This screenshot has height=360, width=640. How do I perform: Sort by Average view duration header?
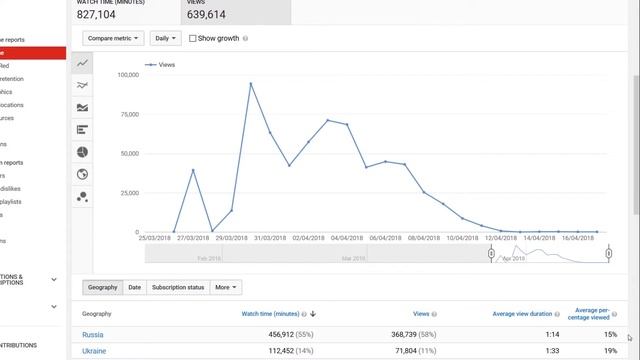[522, 314]
